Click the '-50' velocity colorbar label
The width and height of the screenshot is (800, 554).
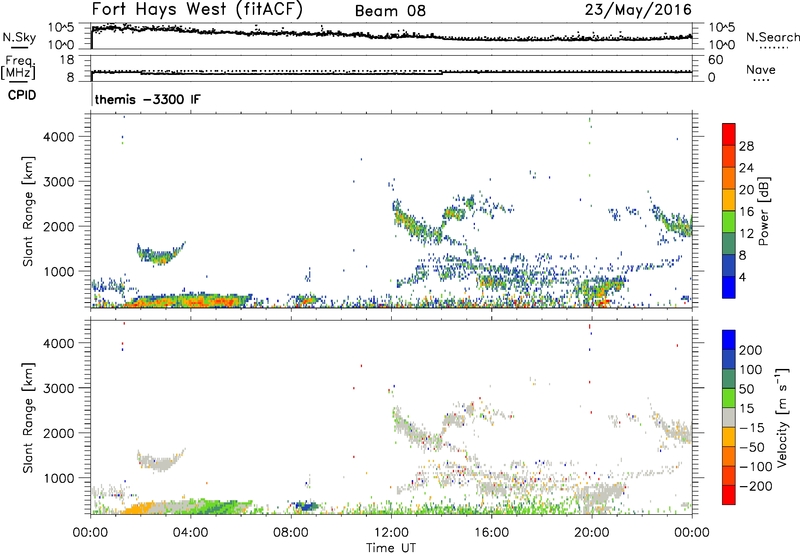(752, 447)
